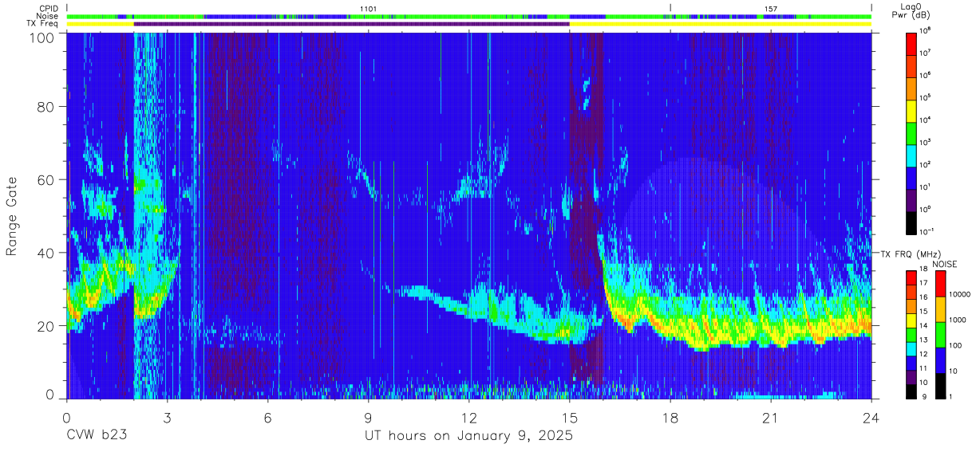The width and height of the screenshot is (980, 452).
Task: Click CPID value 1101
Action: click(x=368, y=9)
